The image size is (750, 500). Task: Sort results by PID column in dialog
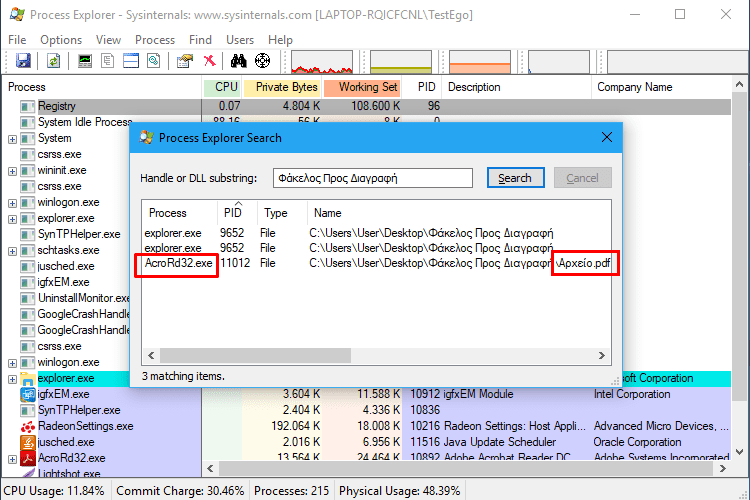coord(237,212)
